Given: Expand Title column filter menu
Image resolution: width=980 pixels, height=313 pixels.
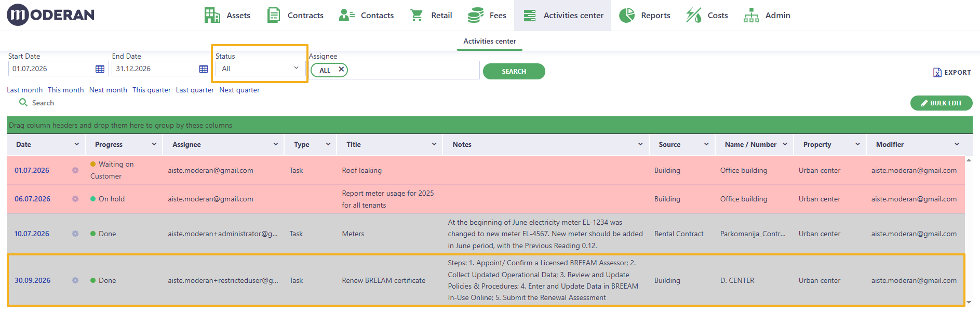Looking at the screenshot, I should click(434, 144).
